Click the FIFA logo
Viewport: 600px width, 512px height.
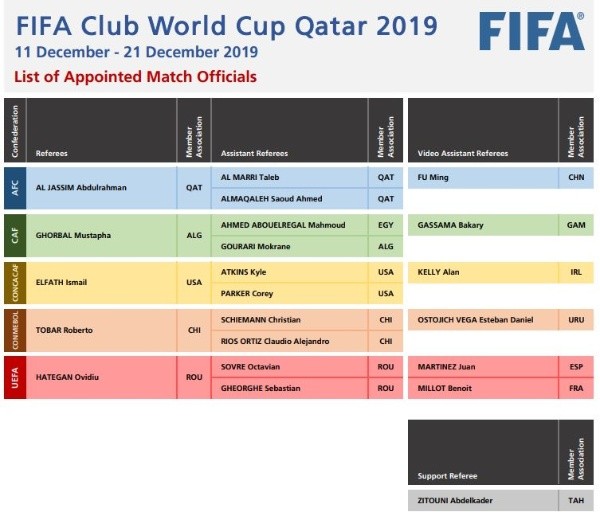[x=530, y=31]
